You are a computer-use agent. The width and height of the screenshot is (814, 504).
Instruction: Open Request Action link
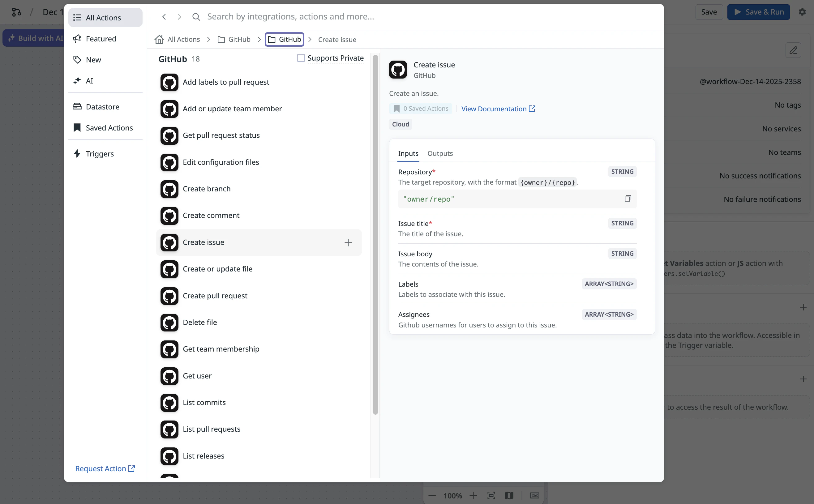105,468
